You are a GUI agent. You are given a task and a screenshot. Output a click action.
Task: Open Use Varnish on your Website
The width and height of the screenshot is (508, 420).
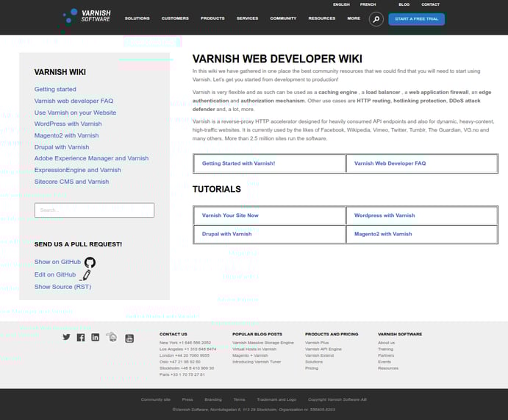(75, 113)
